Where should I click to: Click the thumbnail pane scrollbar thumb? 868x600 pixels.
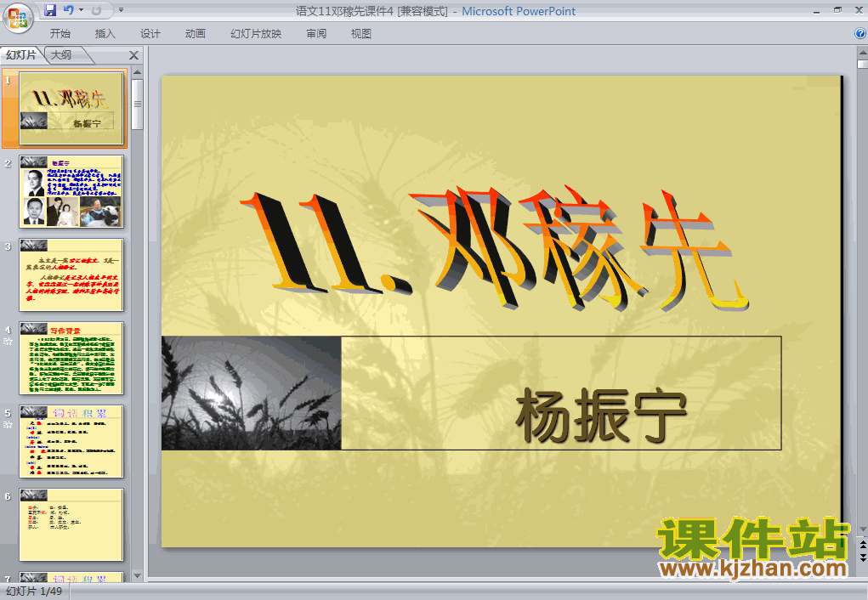pyautogui.click(x=137, y=105)
